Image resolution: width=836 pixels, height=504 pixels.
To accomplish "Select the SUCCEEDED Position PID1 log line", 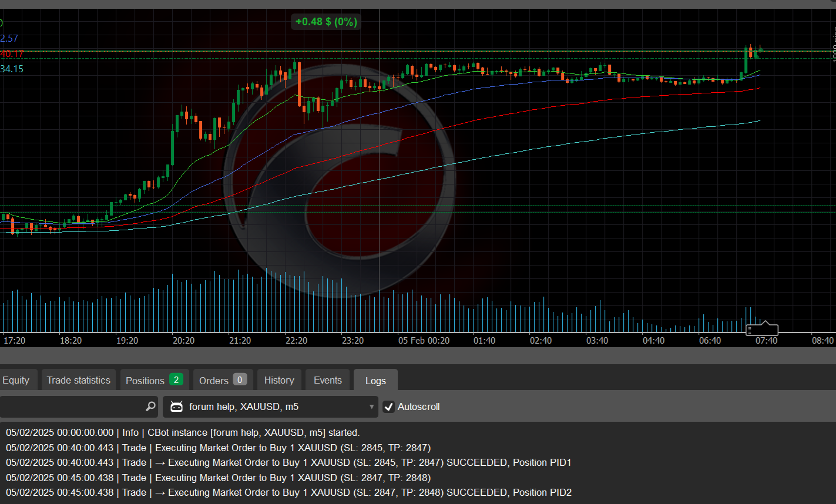I will (x=288, y=462).
